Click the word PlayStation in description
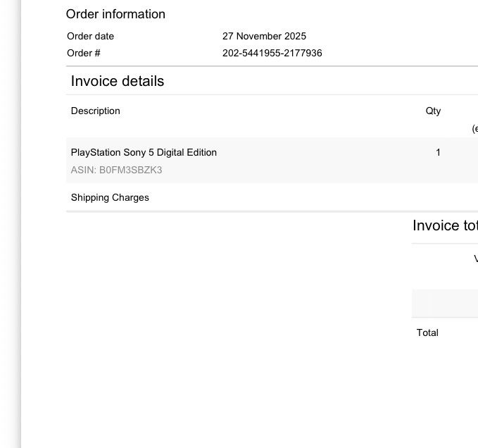478x448 pixels. (96, 152)
